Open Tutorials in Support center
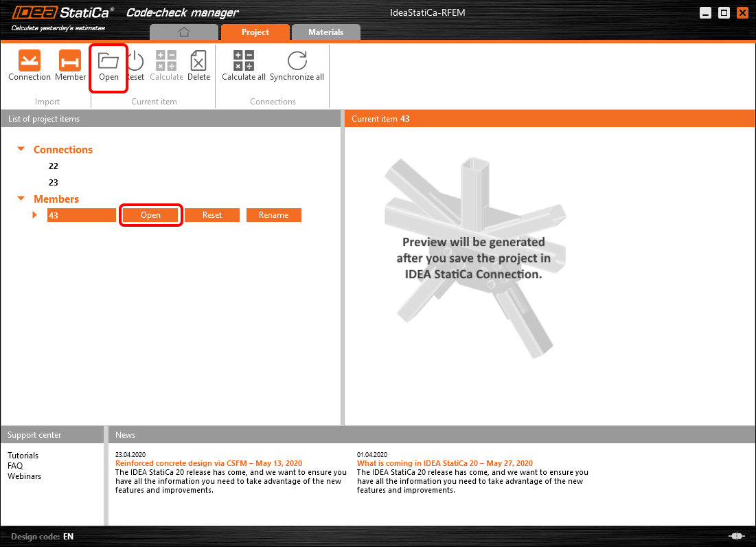The width and height of the screenshot is (756, 547). point(23,456)
